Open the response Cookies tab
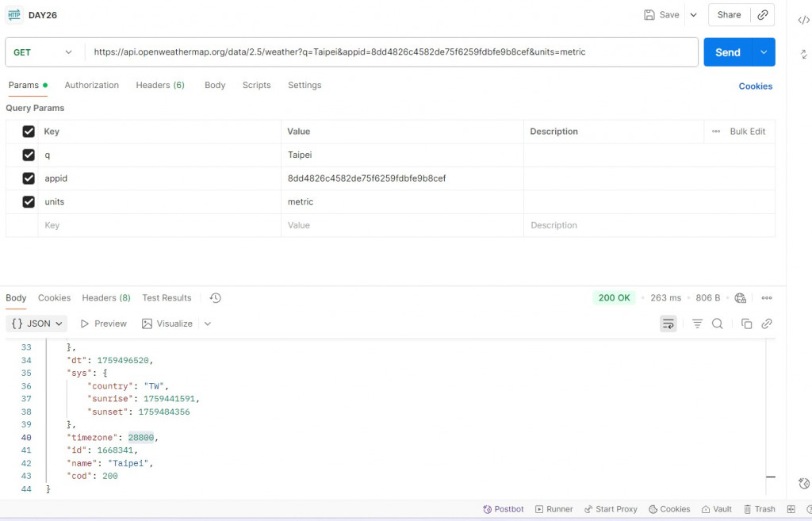Viewport: 812px width, 521px height. click(x=54, y=298)
